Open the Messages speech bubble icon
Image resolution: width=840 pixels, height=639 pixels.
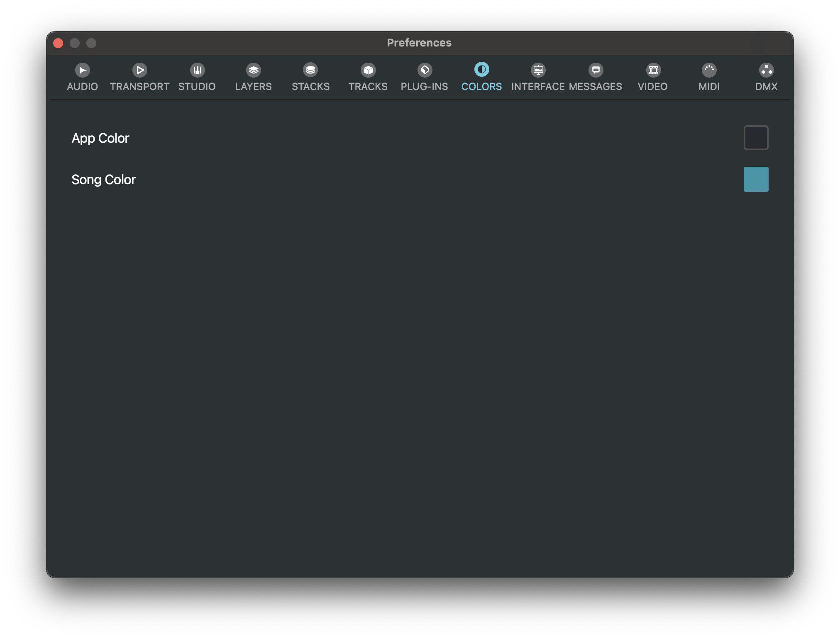coord(596,70)
